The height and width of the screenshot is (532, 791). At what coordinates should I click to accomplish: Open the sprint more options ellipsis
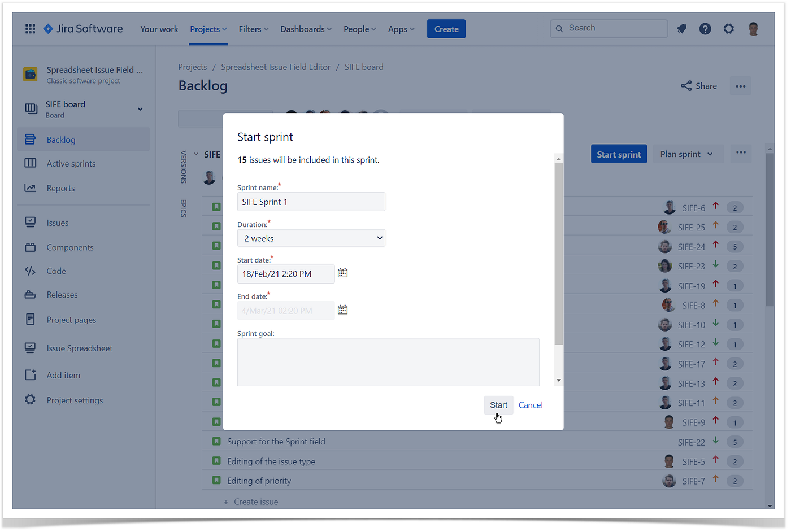[x=741, y=153]
